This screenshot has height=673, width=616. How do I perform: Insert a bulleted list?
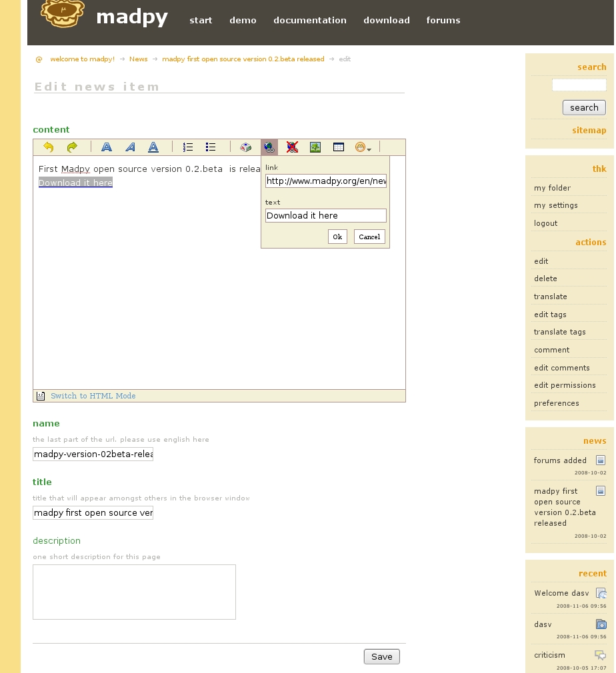tap(211, 147)
